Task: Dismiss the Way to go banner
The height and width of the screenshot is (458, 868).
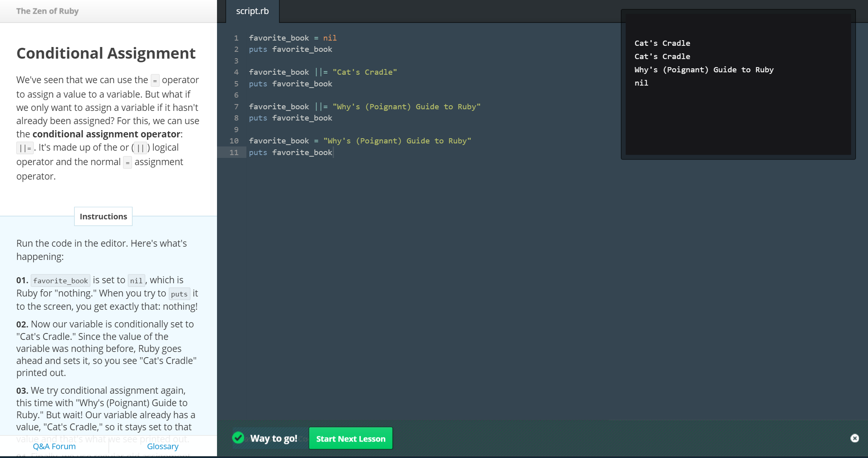Action: tap(854, 438)
